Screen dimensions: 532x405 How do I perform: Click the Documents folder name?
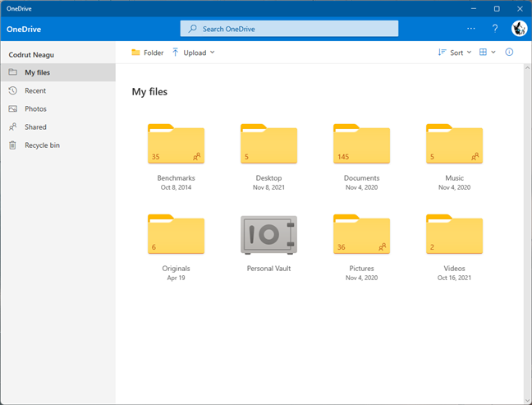click(362, 178)
